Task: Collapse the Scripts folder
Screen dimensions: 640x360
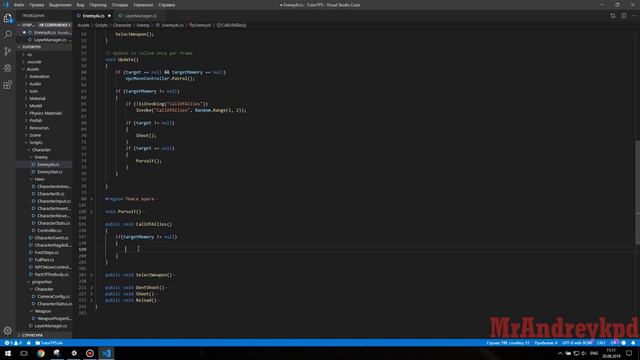Action: pyautogui.click(x=36, y=142)
